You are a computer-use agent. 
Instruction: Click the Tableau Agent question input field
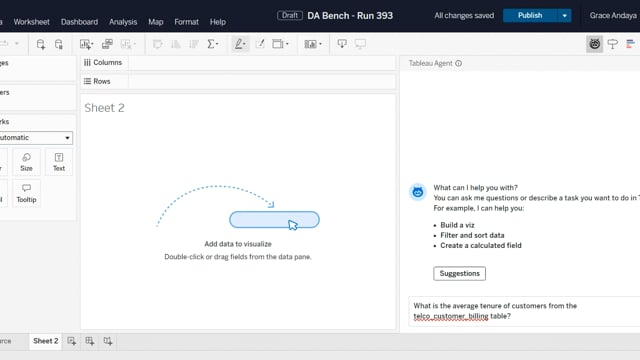click(x=524, y=311)
